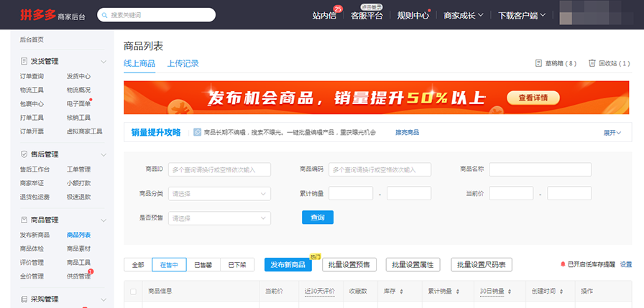Click the 售后管理 shield icon
Viewport: 644px width, 308px height.
pos(24,154)
